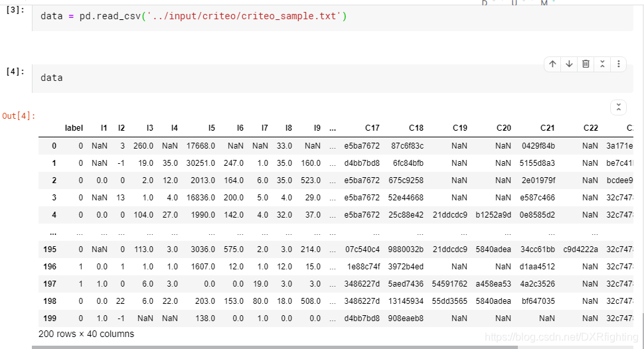Click the horizontal scrollbar under the dataframe

pyautogui.click(x=275, y=348)
